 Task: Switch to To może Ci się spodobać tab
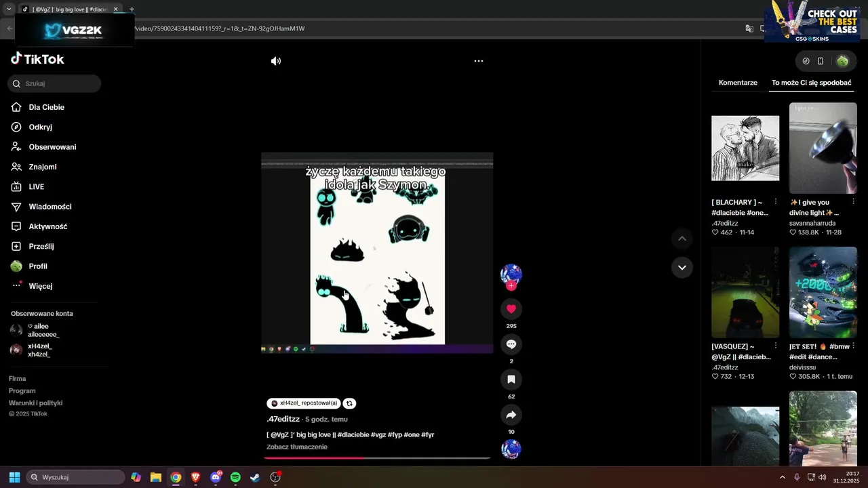[x=811, y=83]
